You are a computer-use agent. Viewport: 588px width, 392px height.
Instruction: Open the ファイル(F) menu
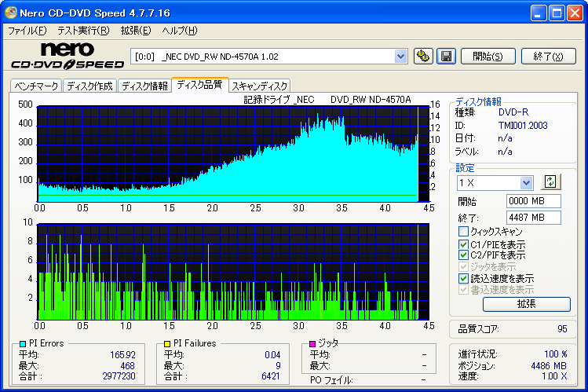point(27,31)
